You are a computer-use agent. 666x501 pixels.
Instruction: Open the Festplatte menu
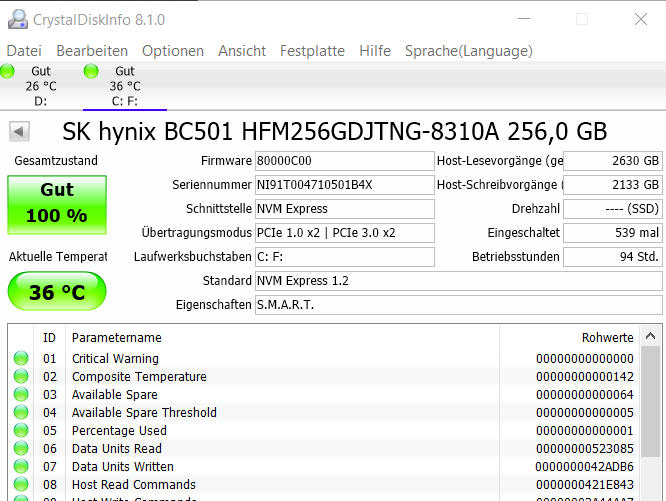tap(312, 51)
